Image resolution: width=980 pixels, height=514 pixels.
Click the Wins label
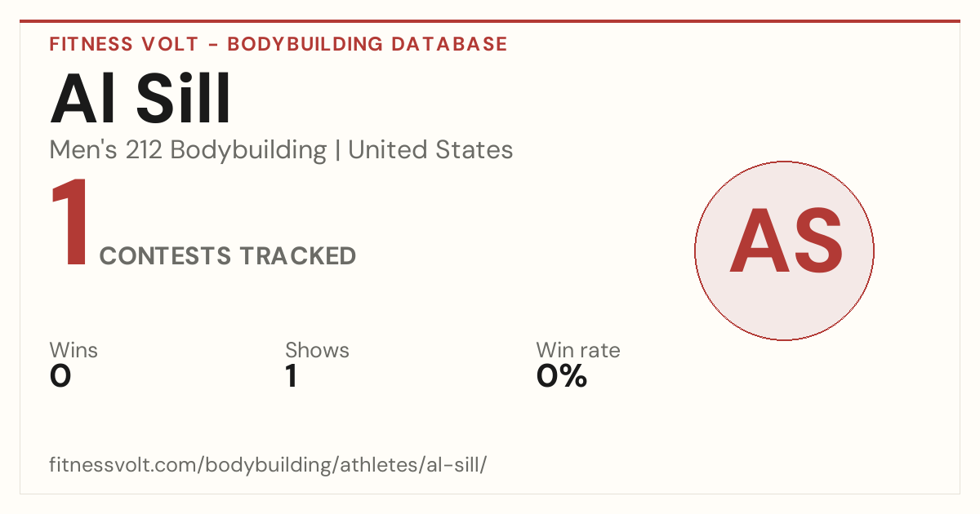[73, 351]
